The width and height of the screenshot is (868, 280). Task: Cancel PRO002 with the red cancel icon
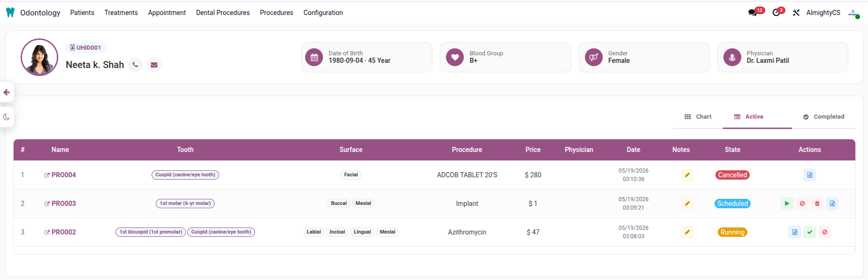click(x=825, y=232)
